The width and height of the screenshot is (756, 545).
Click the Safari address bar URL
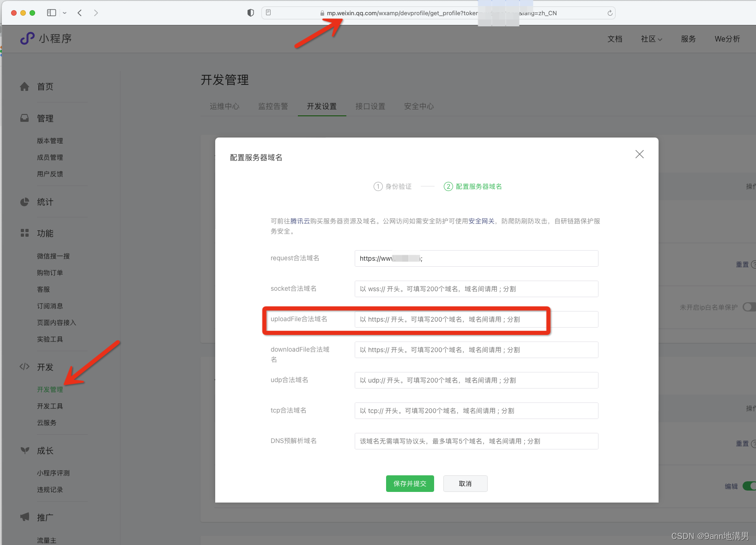coord(438,13)
